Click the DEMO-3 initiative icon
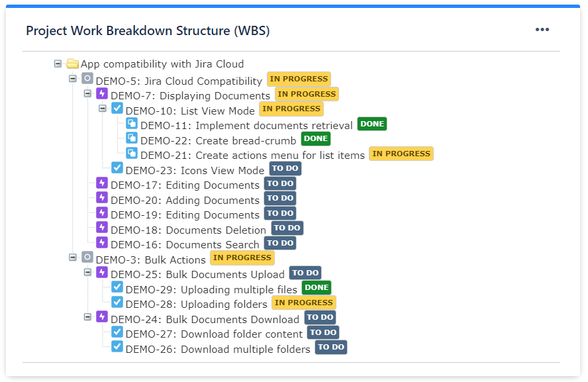588x382 pixels. point(87,257)
